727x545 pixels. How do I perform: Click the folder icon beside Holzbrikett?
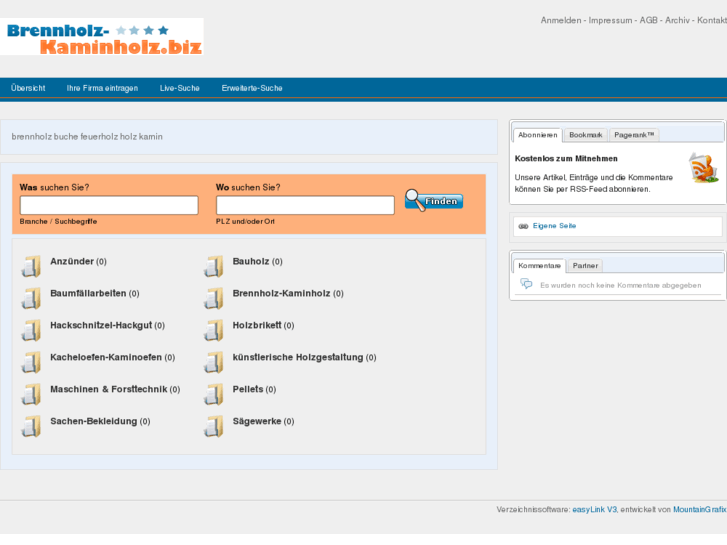click(214, 330)
